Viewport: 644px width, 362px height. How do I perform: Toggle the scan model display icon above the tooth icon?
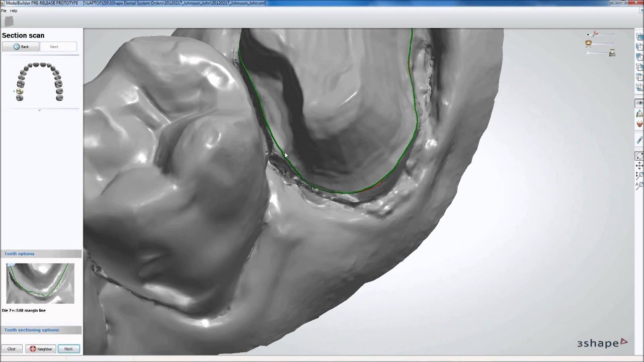coord(639,114)
